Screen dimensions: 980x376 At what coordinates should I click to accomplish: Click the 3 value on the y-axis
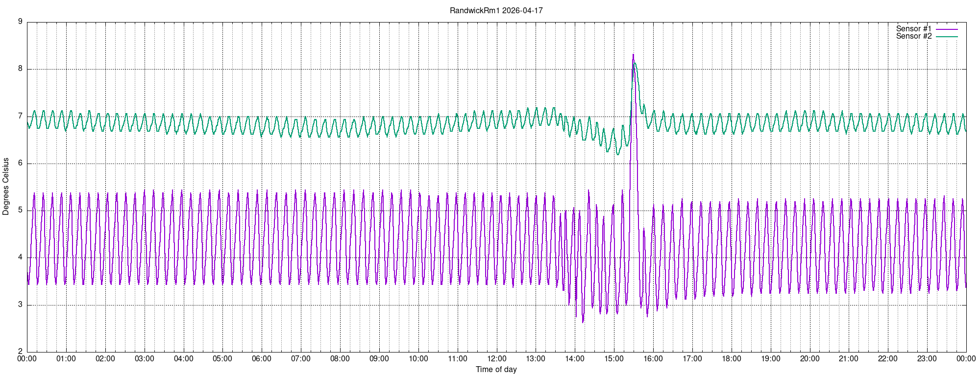point(20,305)
